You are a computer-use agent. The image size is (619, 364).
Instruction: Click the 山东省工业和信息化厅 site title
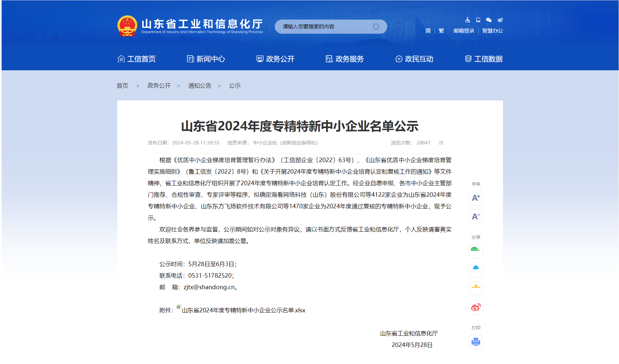tap(202, 24)
